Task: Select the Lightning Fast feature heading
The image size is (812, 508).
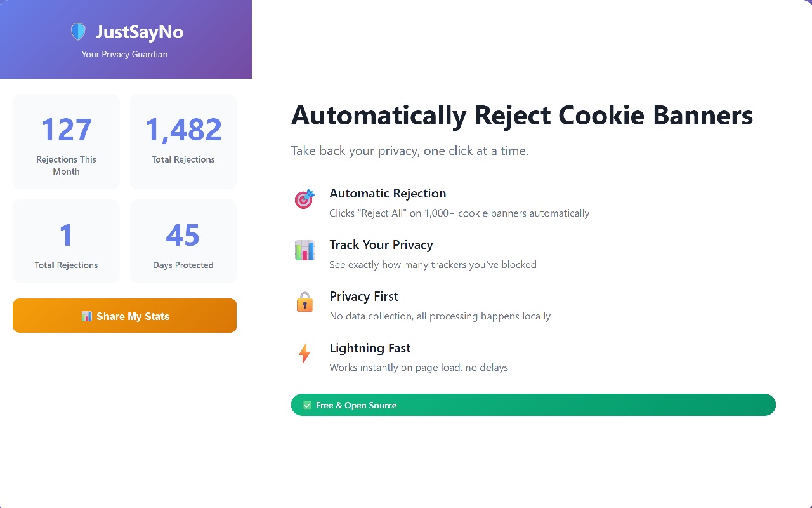Action: point(370,348)
